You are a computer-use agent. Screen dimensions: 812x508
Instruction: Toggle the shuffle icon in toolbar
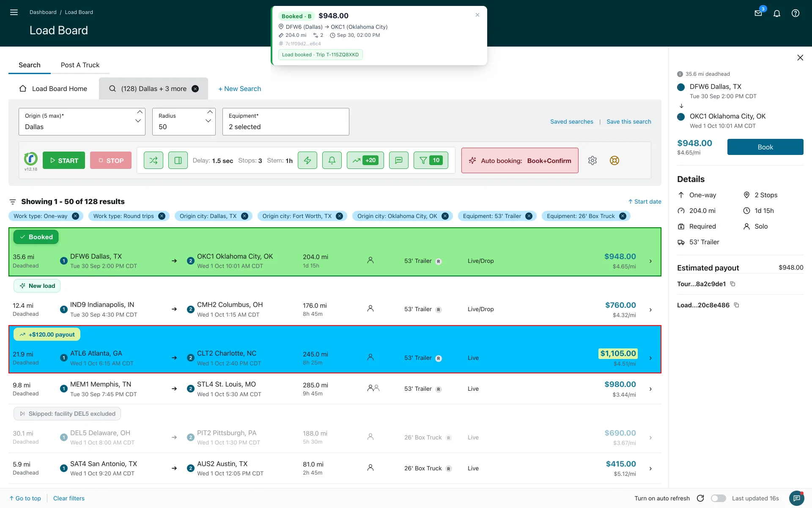[x=154, y=160]
